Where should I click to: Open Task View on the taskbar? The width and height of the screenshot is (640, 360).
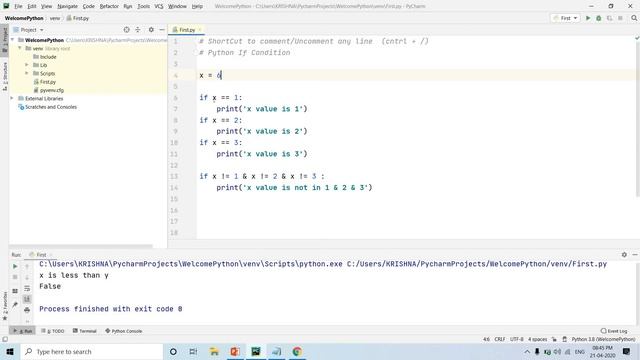tap(193, 351)
